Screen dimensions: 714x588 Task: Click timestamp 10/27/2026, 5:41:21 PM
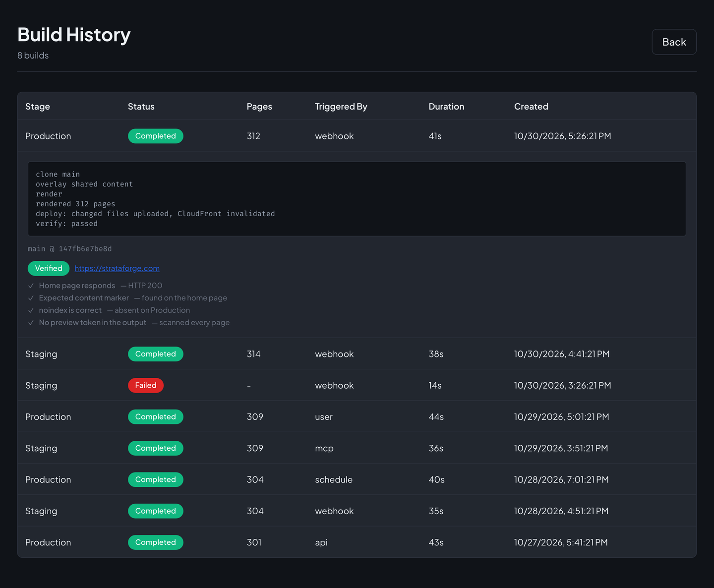[561, 542]
